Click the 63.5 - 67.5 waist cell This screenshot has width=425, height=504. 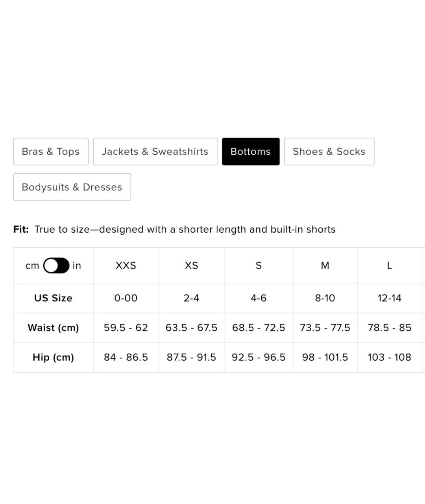[192, 328]
